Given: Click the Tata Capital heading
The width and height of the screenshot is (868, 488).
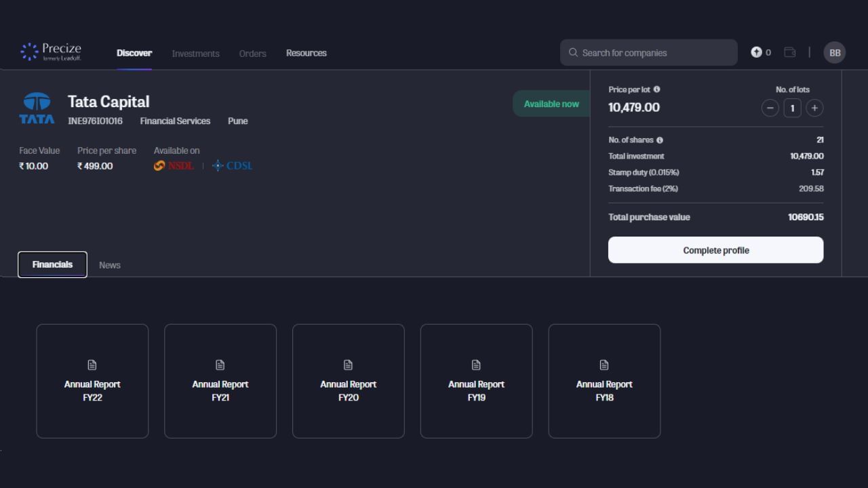Looking at the screenshot, I should tap(108, 102).
